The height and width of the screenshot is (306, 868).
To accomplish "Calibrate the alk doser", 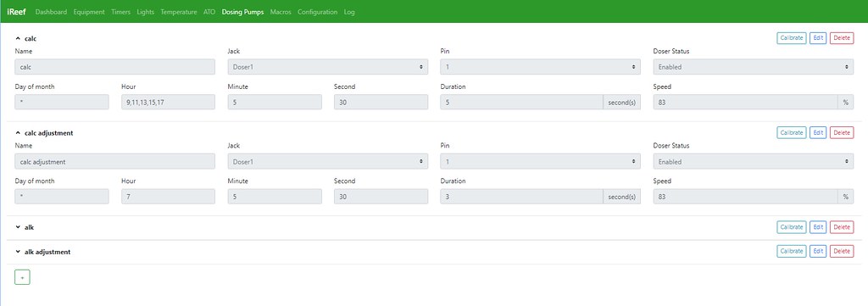I will tap(791, 227).
